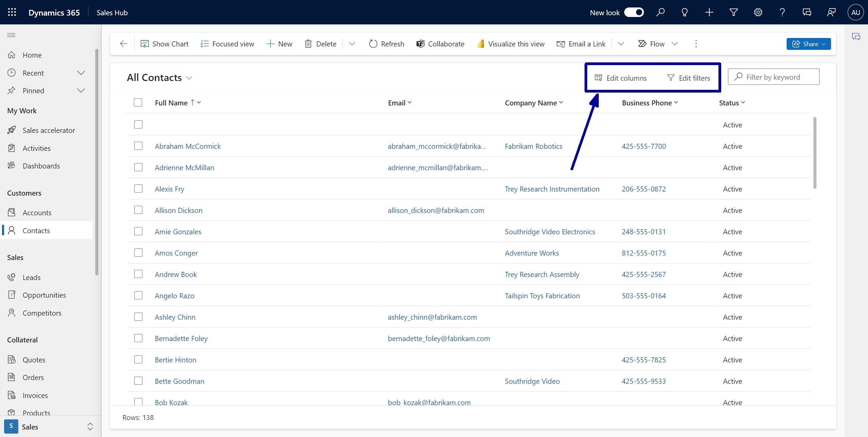
Task: Click the Collaborate command
Action: pyautogui.click(x=440, y=44)
